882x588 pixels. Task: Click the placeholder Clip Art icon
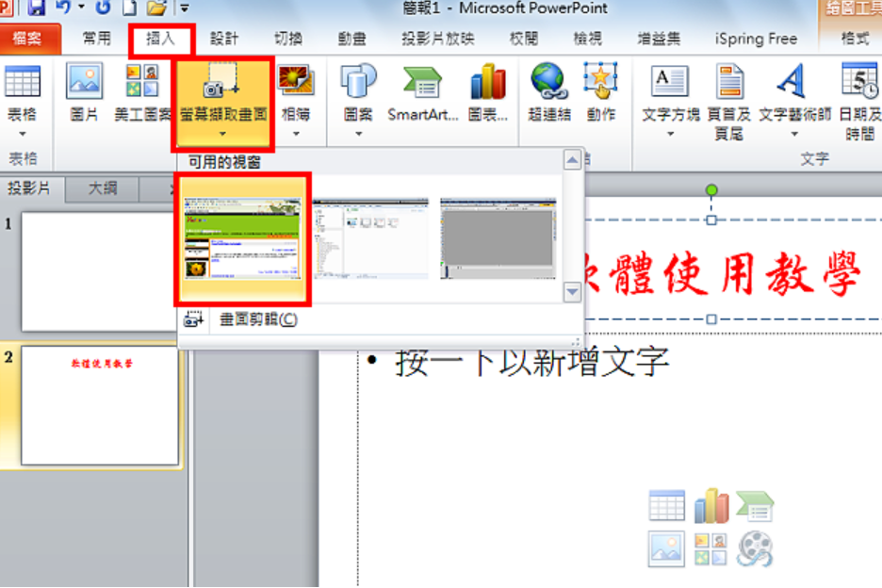(x=710, y=548)
